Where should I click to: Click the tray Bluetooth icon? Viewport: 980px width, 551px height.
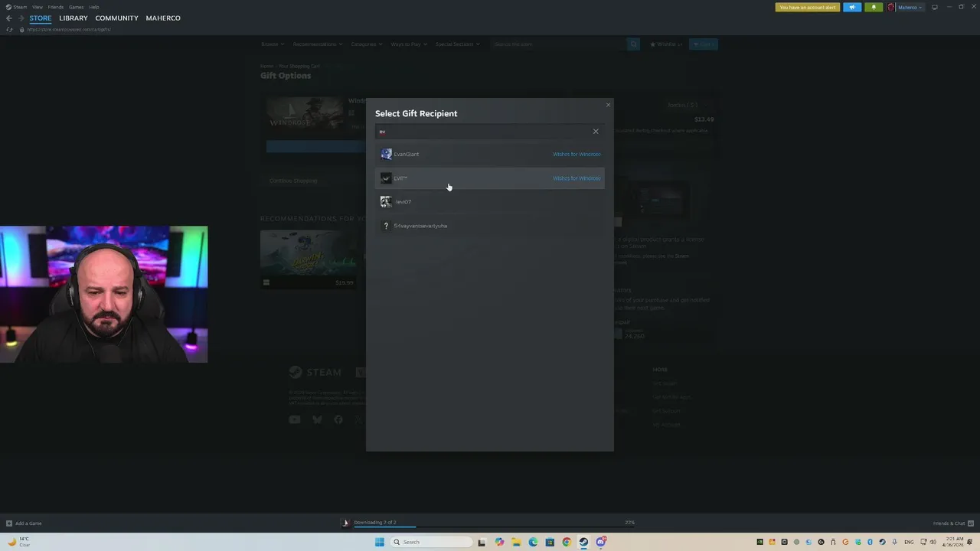(870, 542)
